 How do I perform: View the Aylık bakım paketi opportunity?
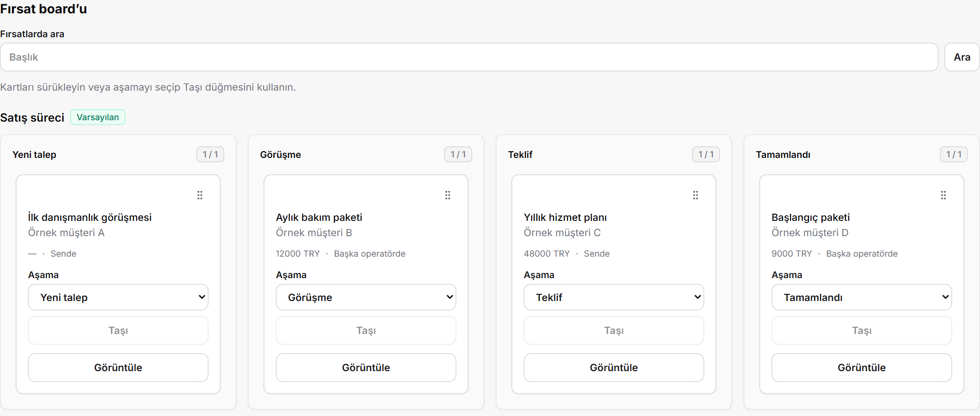pos(366,367)
